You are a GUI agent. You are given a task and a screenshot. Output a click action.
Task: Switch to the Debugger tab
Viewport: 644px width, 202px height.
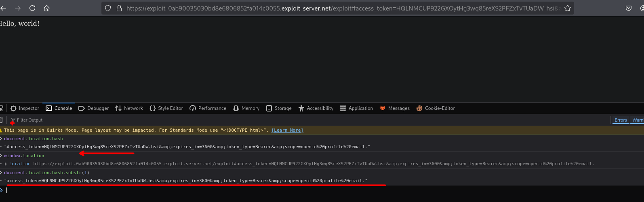pyautogui.click(x=93, y=108)
